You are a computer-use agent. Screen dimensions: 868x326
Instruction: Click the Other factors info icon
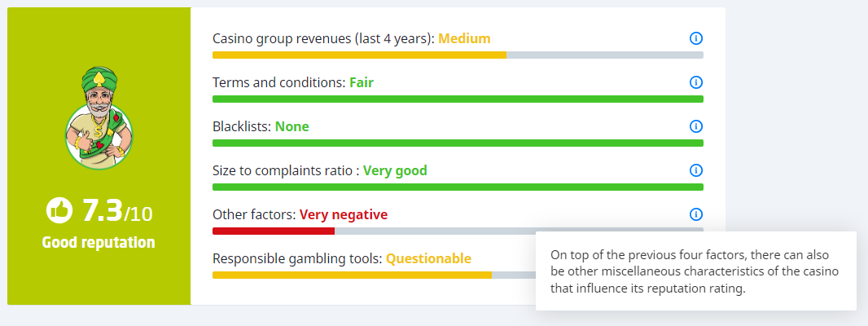(x=695, y=214)
